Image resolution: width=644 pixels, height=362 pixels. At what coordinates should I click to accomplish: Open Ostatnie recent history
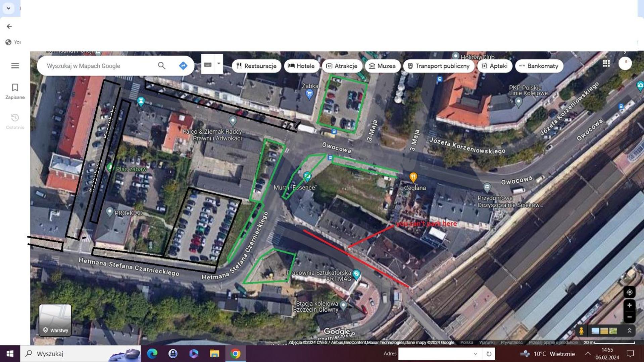15,121
